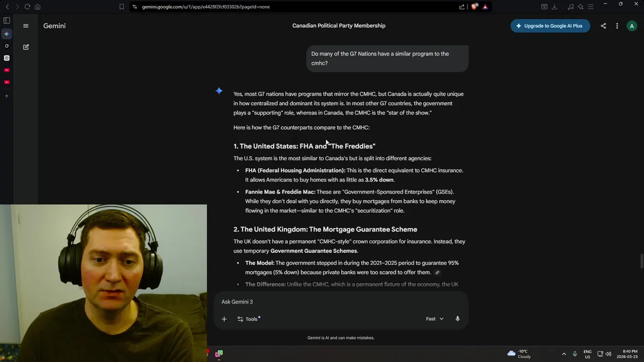Grab the page vertical scrollbar thumb
644x362 pixels.
coord(641,261)
